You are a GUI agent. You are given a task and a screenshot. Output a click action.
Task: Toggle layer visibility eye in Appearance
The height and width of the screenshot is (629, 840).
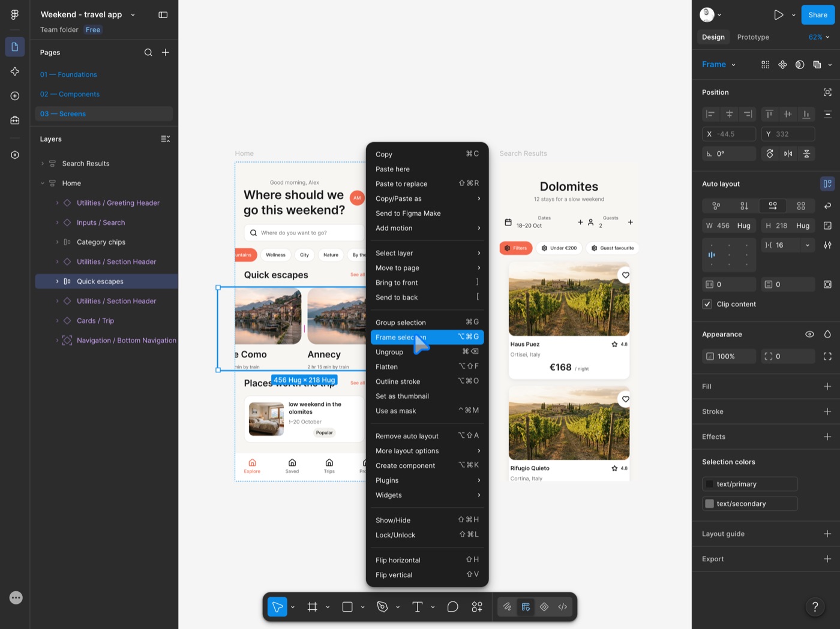809,334
